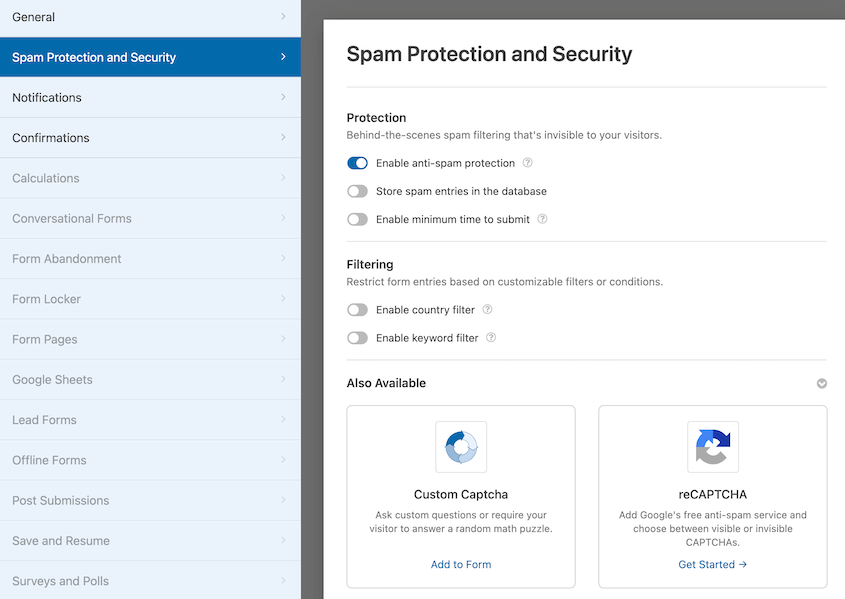Click Get Started for reCAPTCHA
This screenshot has height=599, width=845.
(712, 564)
